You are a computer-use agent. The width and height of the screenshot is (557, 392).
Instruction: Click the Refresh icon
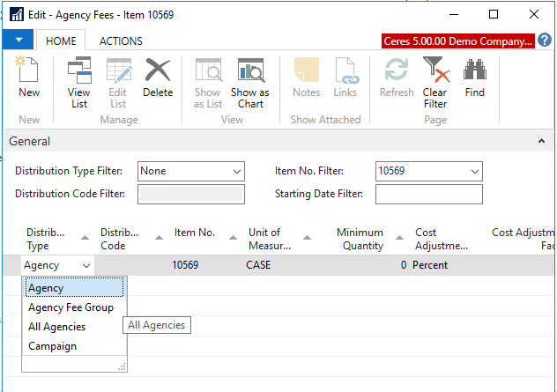coord(397,78)
